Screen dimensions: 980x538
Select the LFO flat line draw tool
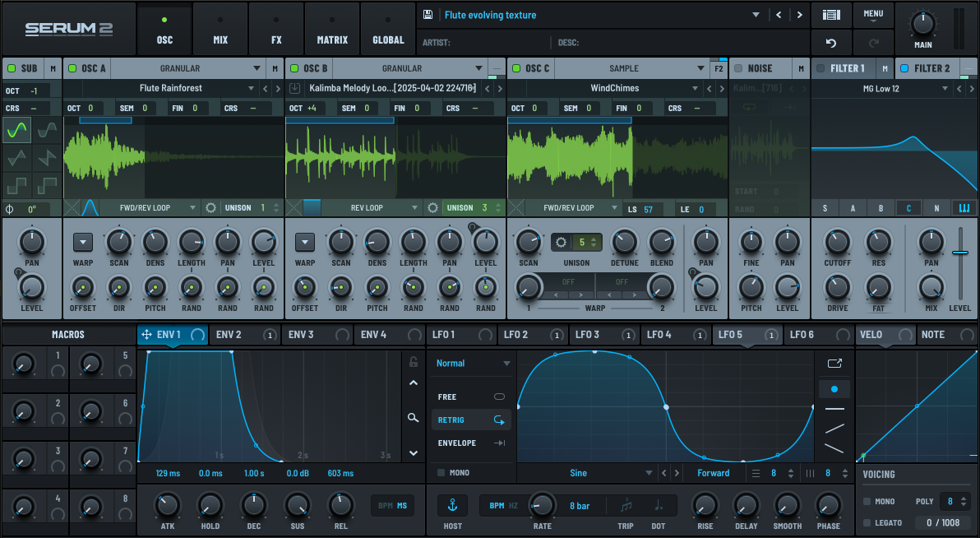[x=834, y=409]
